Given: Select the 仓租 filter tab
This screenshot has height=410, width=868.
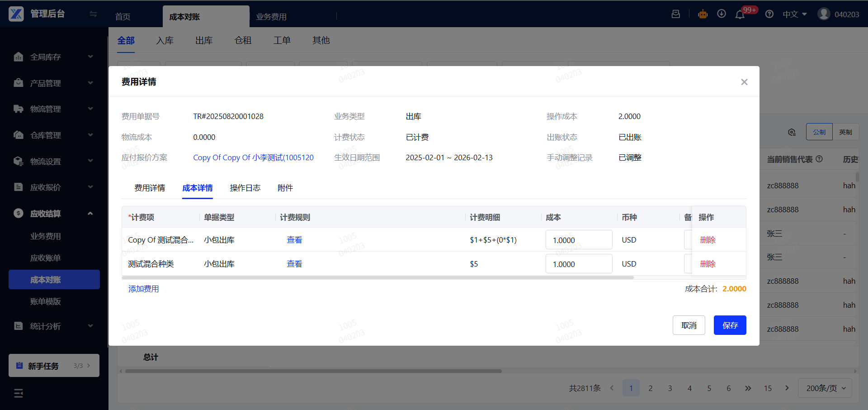Looking at the screenshot, I should click(243, 40).
